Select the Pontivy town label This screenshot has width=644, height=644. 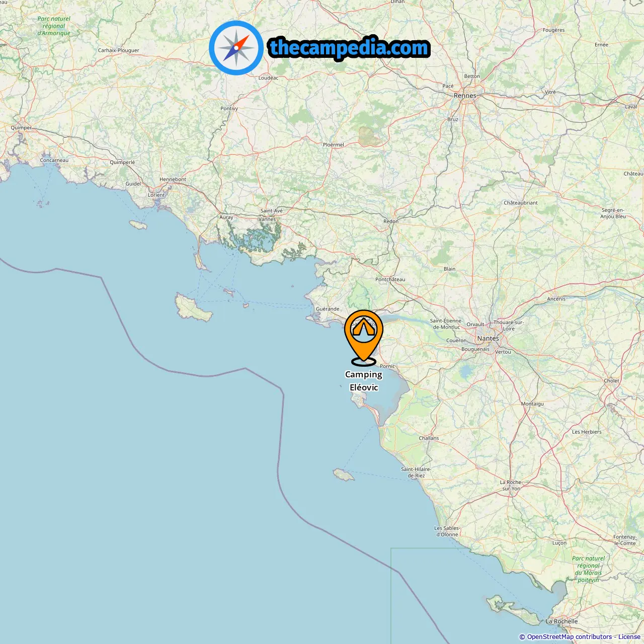(229, 109)
